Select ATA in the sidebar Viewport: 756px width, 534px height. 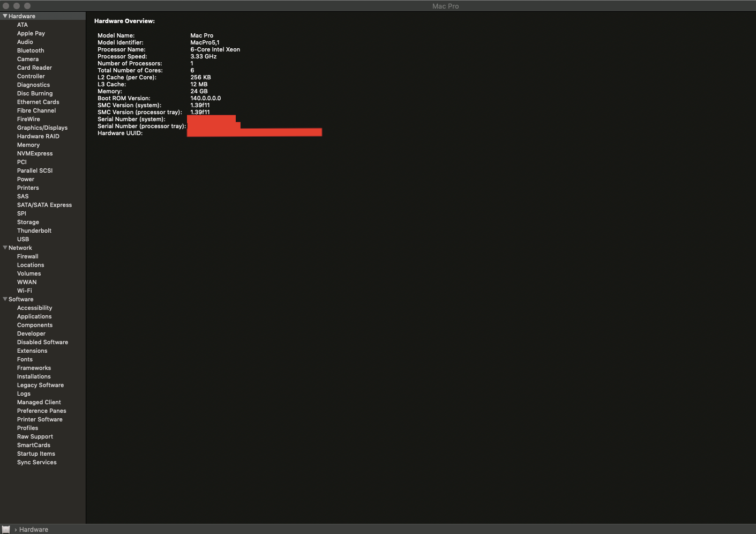point(23,25)
